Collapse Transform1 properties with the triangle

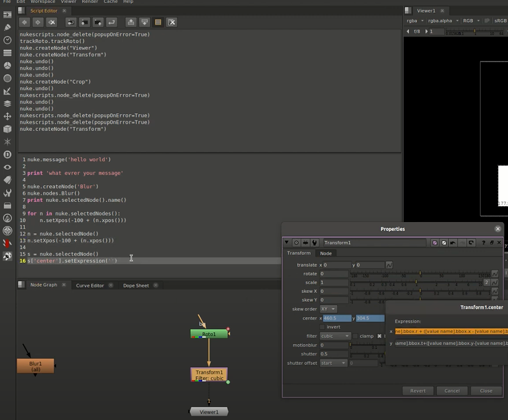pyautogui.click(x=286, y=242)
